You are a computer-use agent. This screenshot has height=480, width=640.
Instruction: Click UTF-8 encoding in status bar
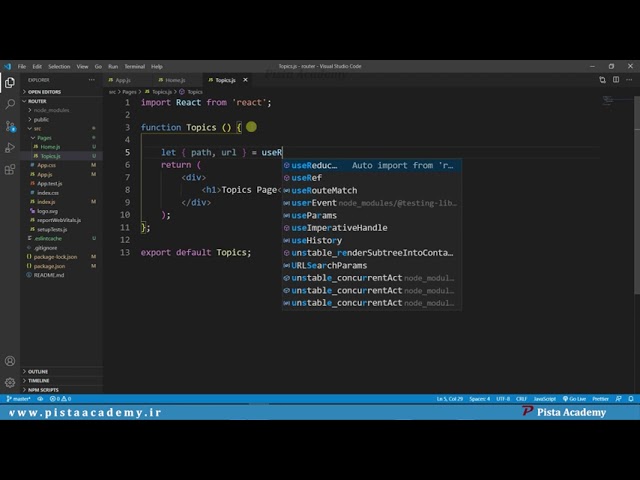(503, 399)
